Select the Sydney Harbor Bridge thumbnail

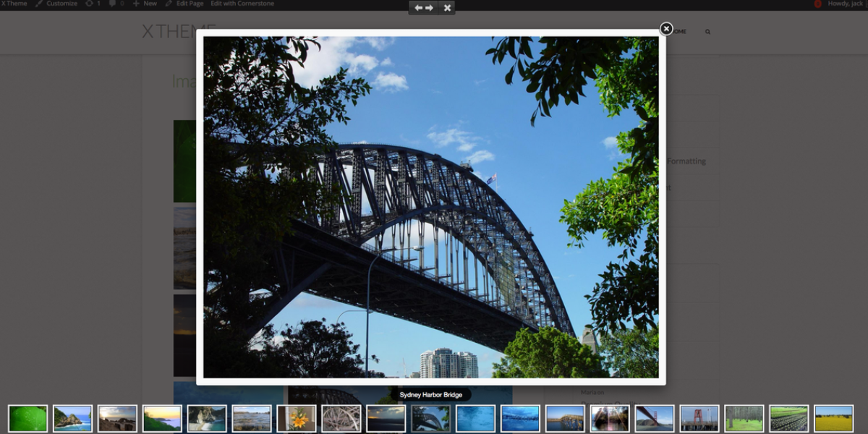tap(431, 419)
